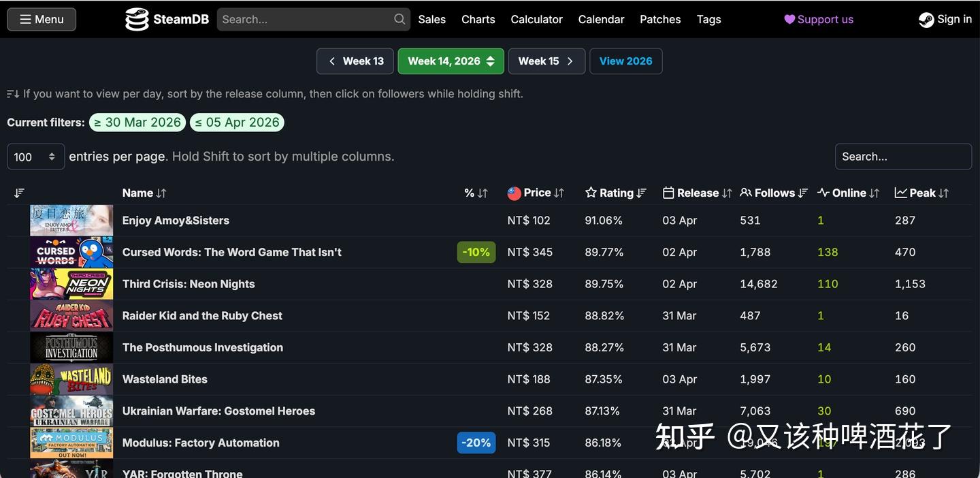Open The Posthumous Investigation link
The width and height of the screenshot is (980, 478).
point(203,348)
